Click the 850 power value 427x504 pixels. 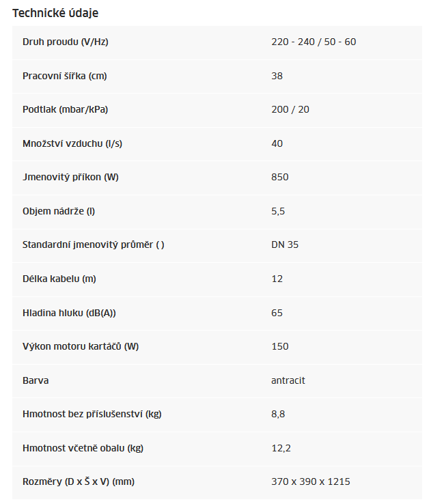point(279,177)
